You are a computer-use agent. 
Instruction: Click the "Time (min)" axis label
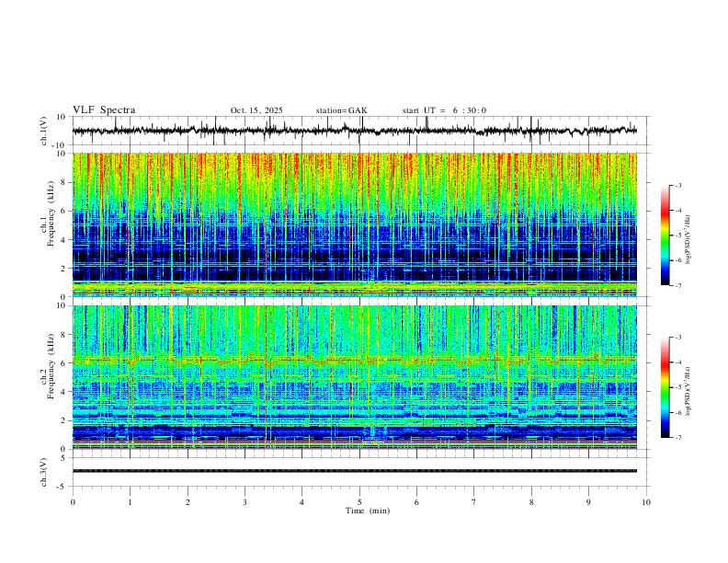[x=368, y=511]
